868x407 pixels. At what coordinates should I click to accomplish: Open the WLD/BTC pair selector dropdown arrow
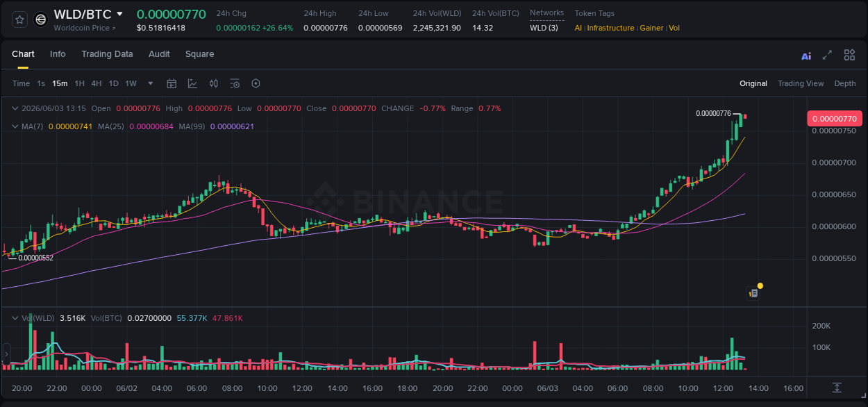tap(119, 14)
